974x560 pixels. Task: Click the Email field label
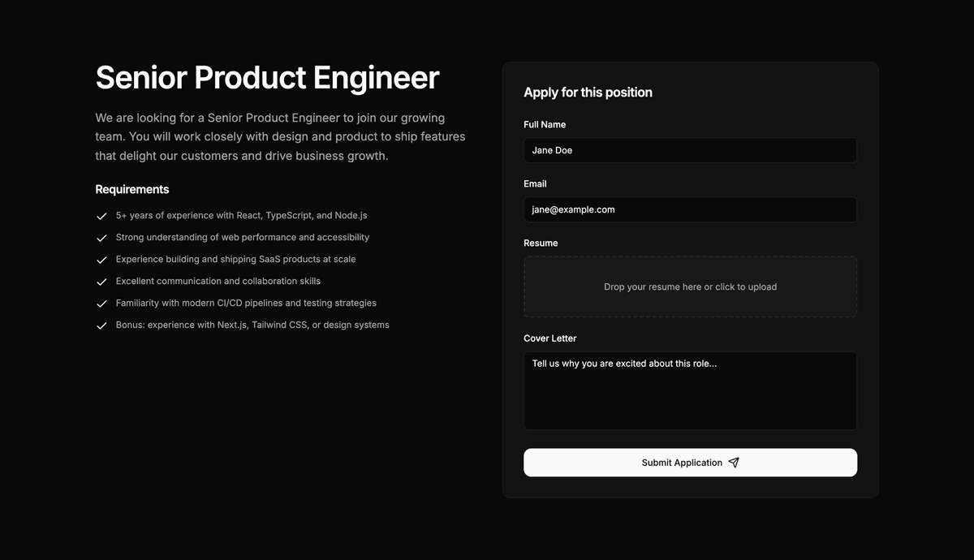[x=535, y=183]
